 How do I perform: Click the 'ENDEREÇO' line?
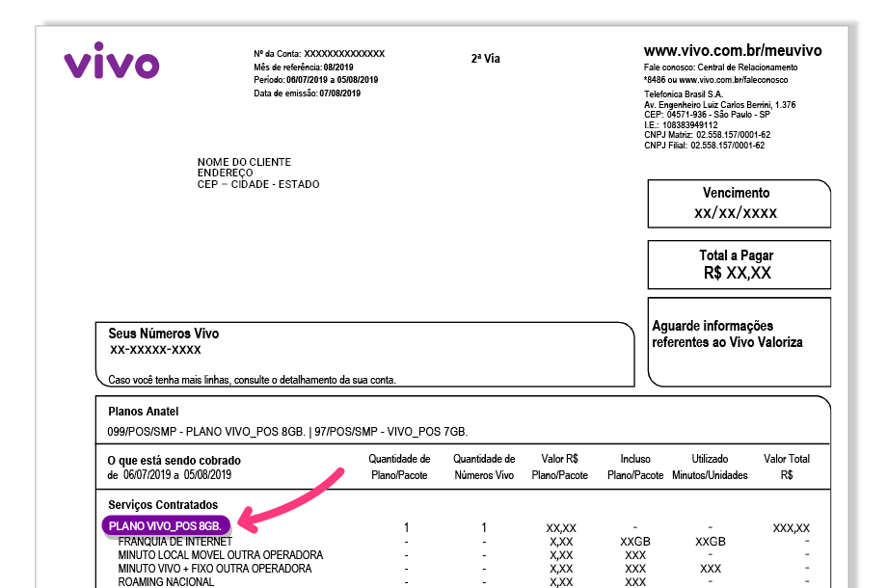click(x=226, y=173)
